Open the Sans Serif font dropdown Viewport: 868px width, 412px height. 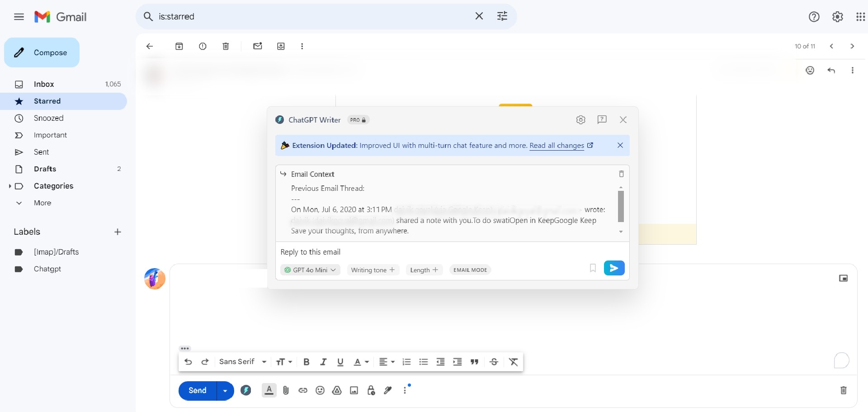coord(243,362)
